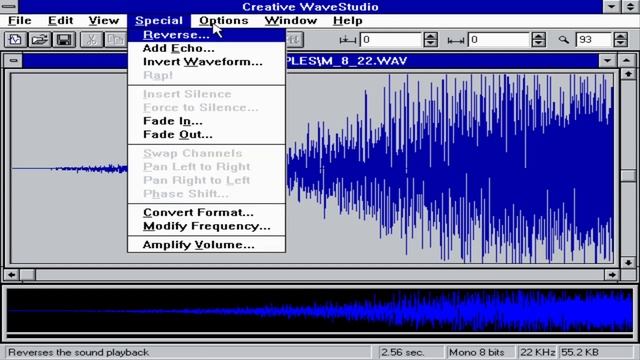Open the Options menu
Image resolution: width=640 pixels, height=360 pixels.
(224, 20)
